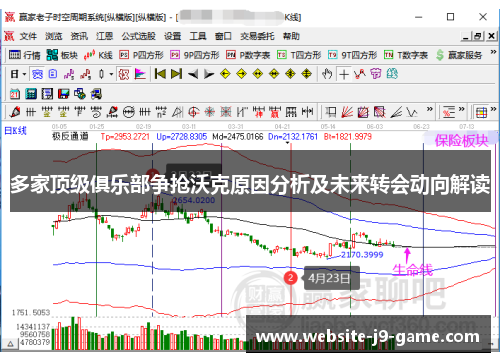Image resolution: width=500 pixels, height=362 pixels.
Task: Select the red Gann fan lines icon
Action: (x=347, y=112)
